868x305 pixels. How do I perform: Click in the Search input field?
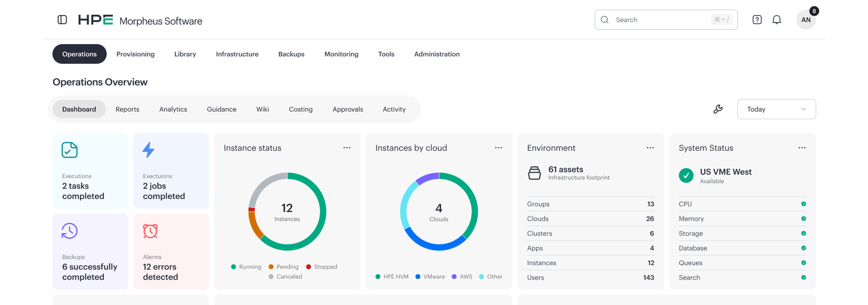pyautogui.click(x=666, y=20)
